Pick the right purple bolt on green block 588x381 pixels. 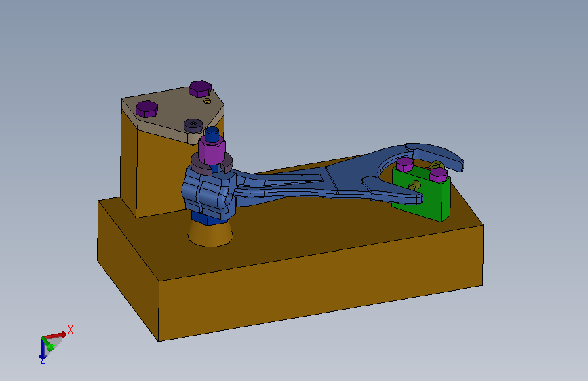coord(438,175)
